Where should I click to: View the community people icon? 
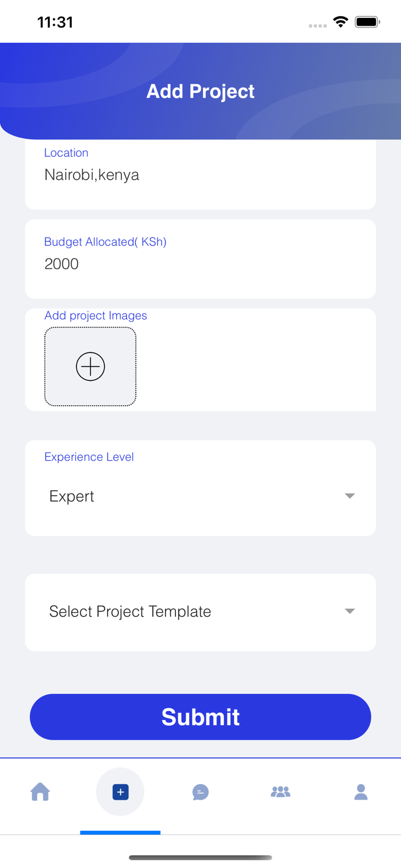pos(281,792)
